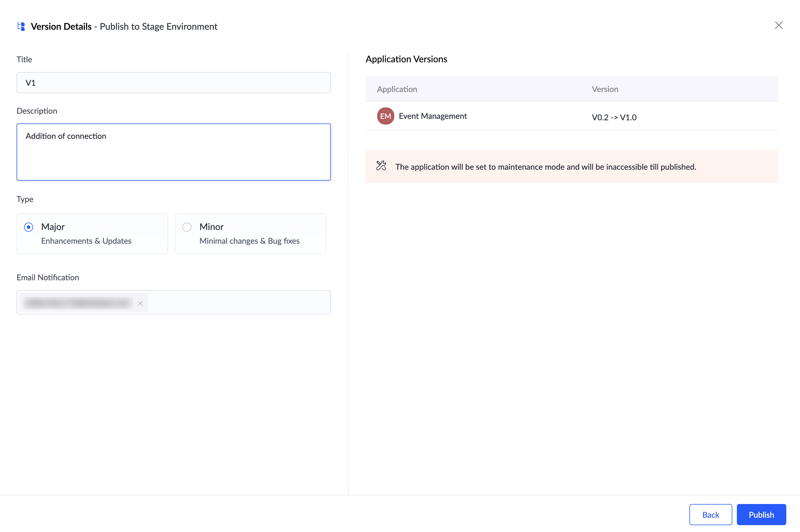Click the Application column header
This screenshot has width=800, height=532.
pyautogui.click(x=397, y=89)
